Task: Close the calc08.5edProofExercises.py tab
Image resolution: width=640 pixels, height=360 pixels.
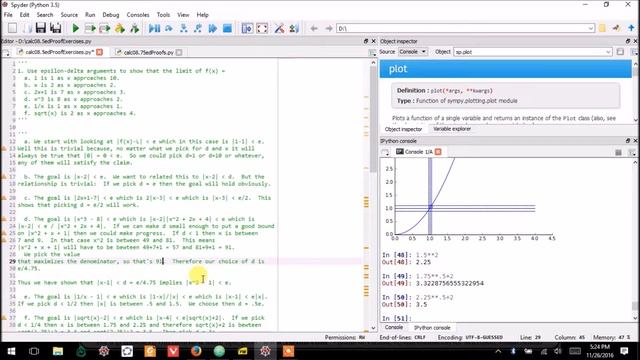Action: (x=100, y=52)
